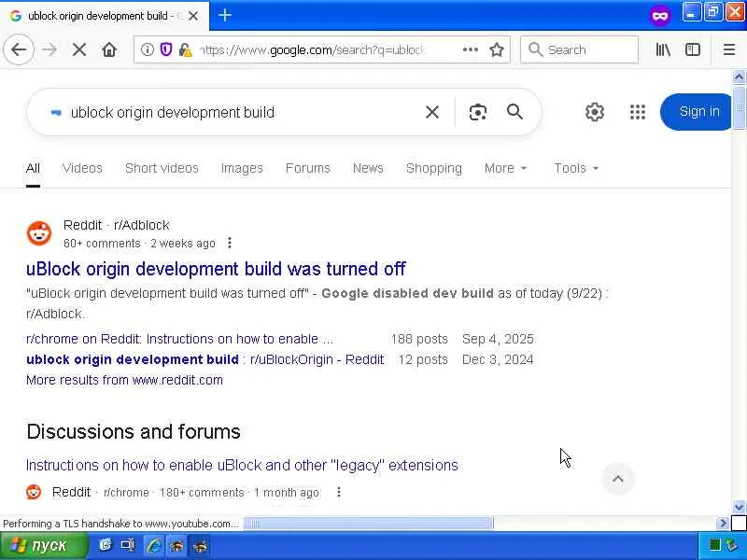Click the back-to-top chevron button
Screen dimensions: 747x560
[618, 479]
